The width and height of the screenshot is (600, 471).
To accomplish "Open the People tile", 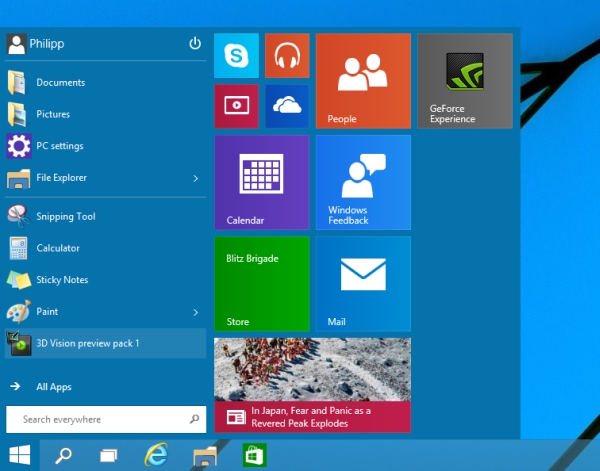I will (363, 81).
